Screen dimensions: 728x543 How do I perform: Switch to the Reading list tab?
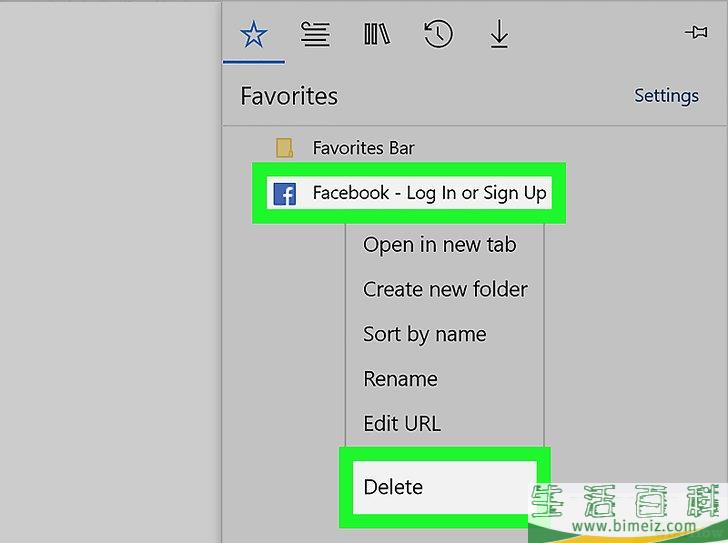(315, 34)
